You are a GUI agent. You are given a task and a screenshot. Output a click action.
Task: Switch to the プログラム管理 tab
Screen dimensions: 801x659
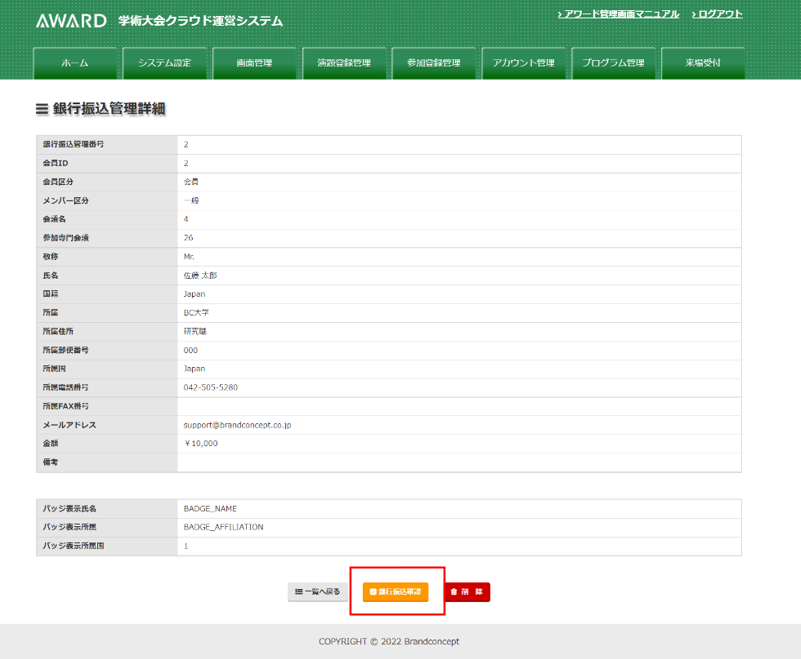pos(614,63)
